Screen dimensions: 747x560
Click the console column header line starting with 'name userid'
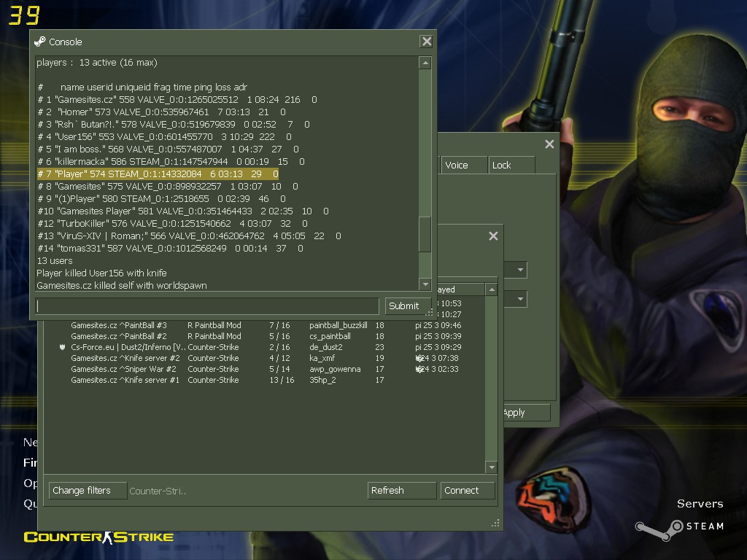142,87
